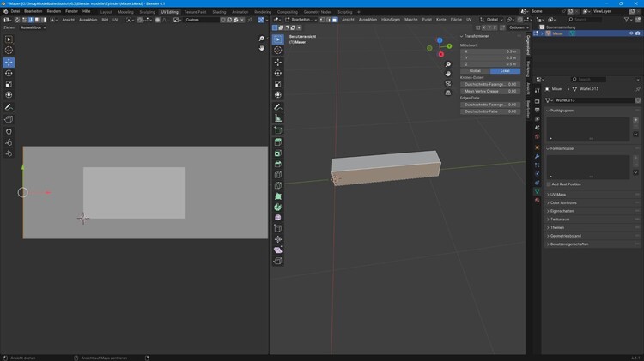Open the Auswahlbox drag dropdown
Viewport: 644px width, 361px height.
click(33, 27)
